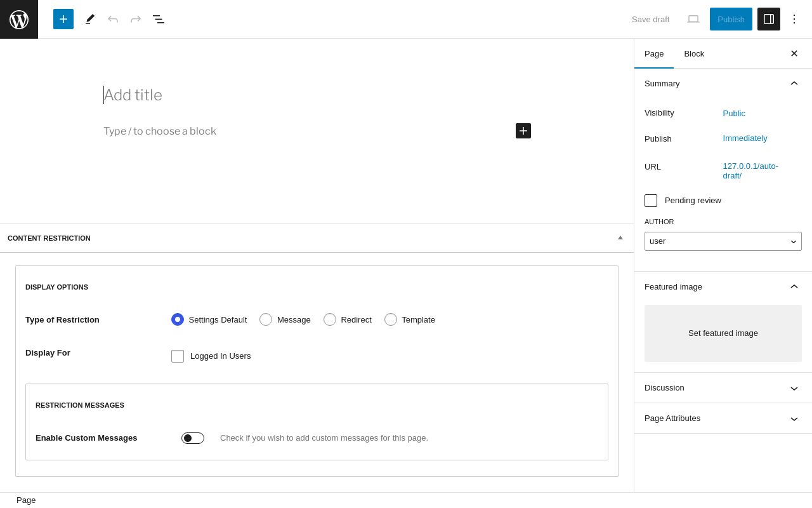The width and height of the screenshot is (812, 508).
Task: Open the block inserter plus button
Action: click(x=63, y=19)
